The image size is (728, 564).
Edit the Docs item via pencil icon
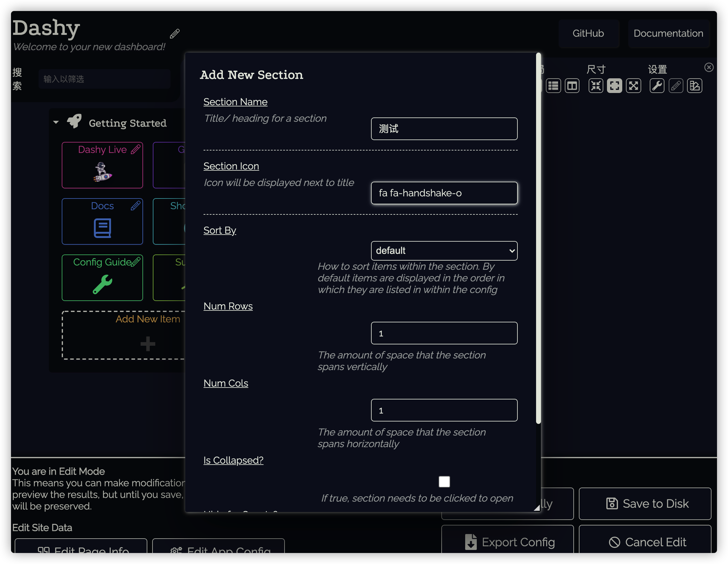pos(136,206)
